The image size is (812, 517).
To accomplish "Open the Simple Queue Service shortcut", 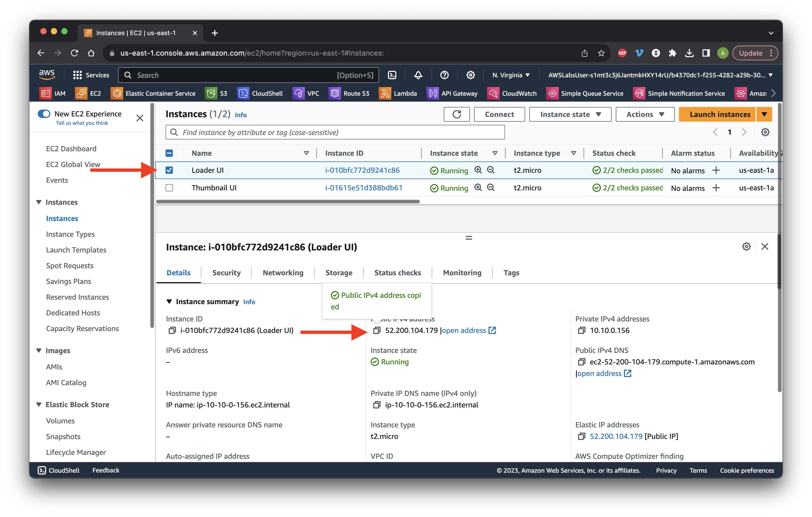I will pyautogui.click(x=585, y=94).
